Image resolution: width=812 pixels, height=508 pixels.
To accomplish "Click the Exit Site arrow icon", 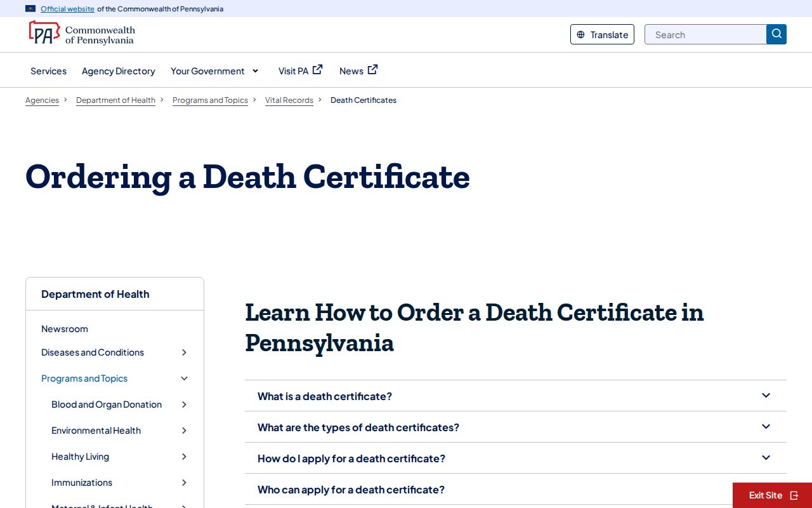I will click(x=794, y=495).
